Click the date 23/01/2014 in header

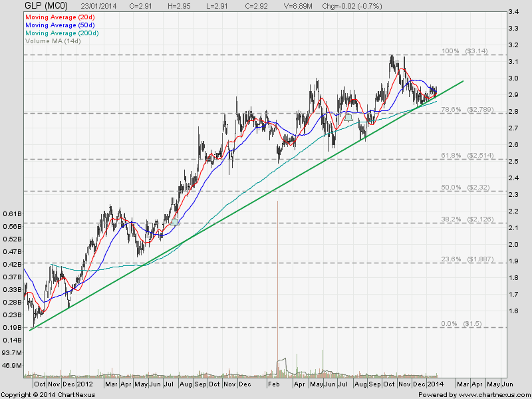tap(98, 6)
